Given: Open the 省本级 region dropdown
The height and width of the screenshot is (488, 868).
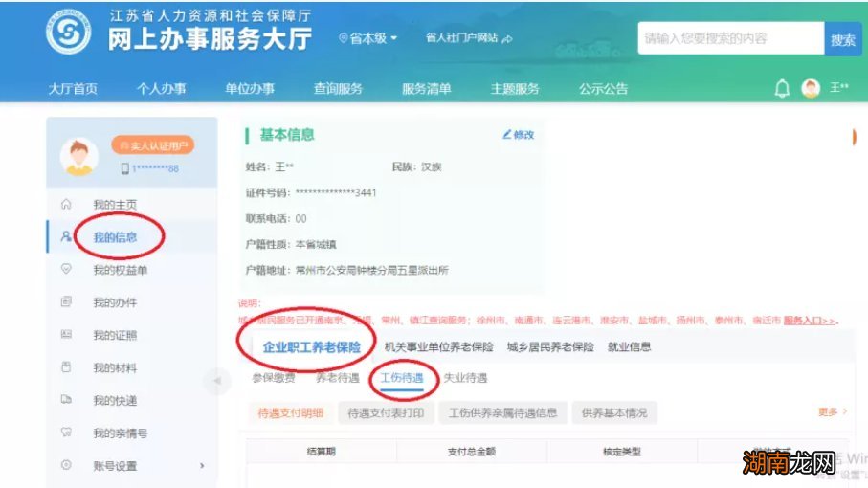Looking at the screenshot, I should point(368,38).
